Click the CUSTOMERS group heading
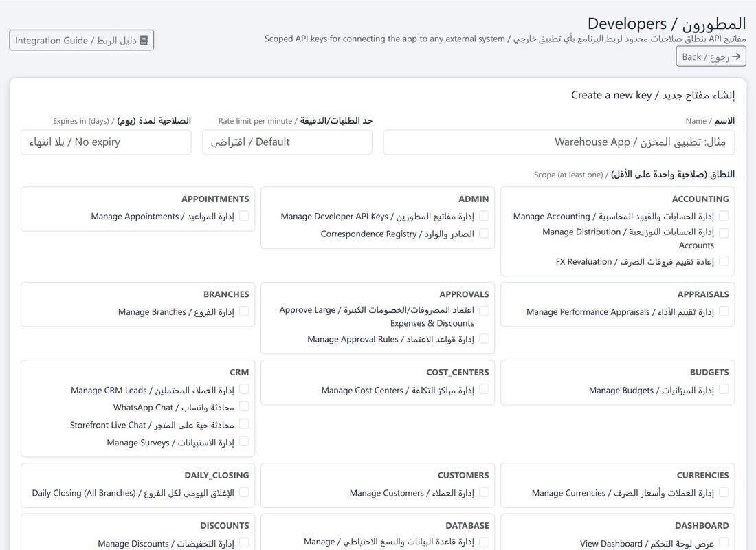The height and width of the screenshot is (550, 756). pos(463,475)
